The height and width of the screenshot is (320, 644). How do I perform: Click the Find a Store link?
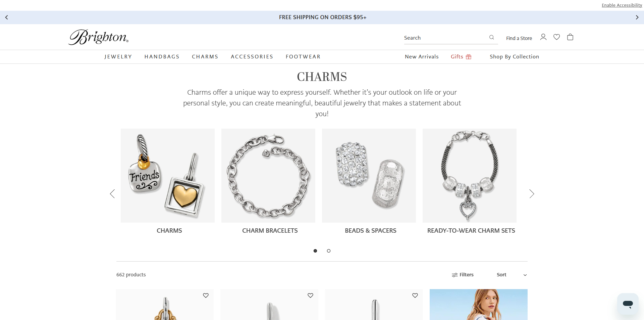point(519,38)
